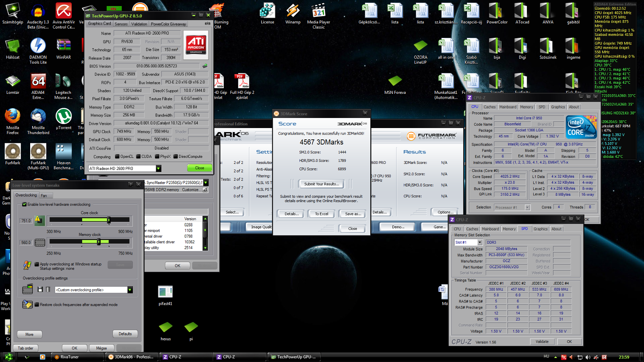
Task: Click the green Close button in GPU-Z
Action: (x=200, y=168)
